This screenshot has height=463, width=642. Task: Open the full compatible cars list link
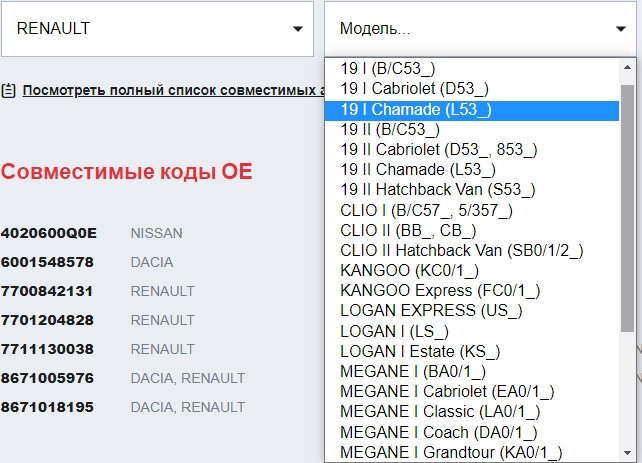[x=172, y=90]
